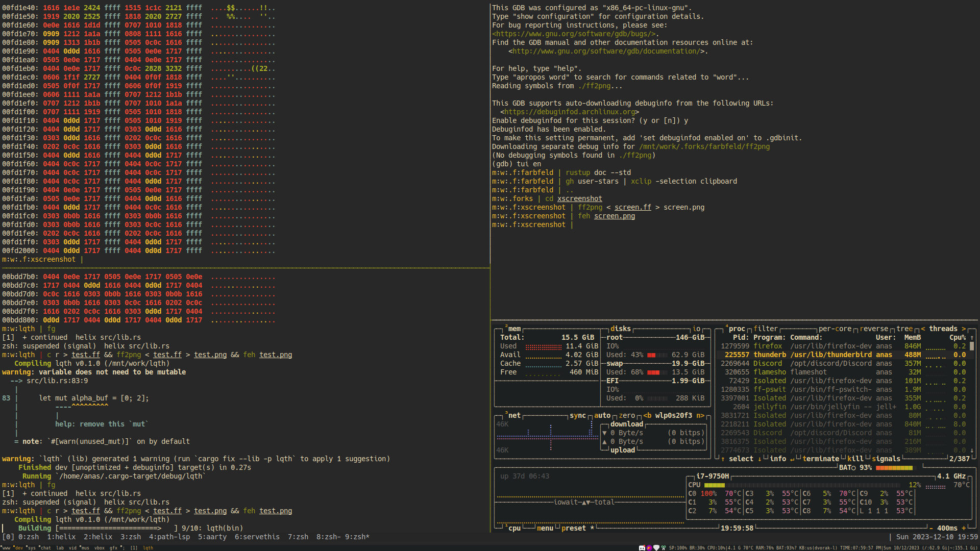
Task: Click the proc list scrollbar handle
Action: pos(972,346)
